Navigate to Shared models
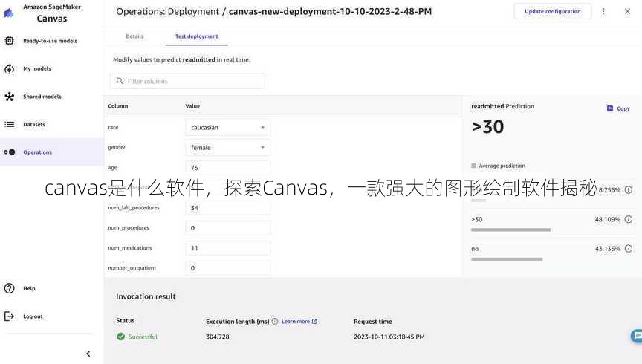This screenshot has height=364, width=642. click(x=42, y=97)
